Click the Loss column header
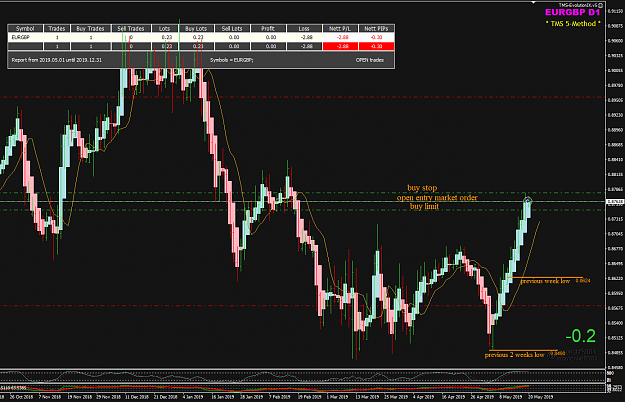Image resolution: width=625 pixels, height=402 pixels. (x=304, y=28)
